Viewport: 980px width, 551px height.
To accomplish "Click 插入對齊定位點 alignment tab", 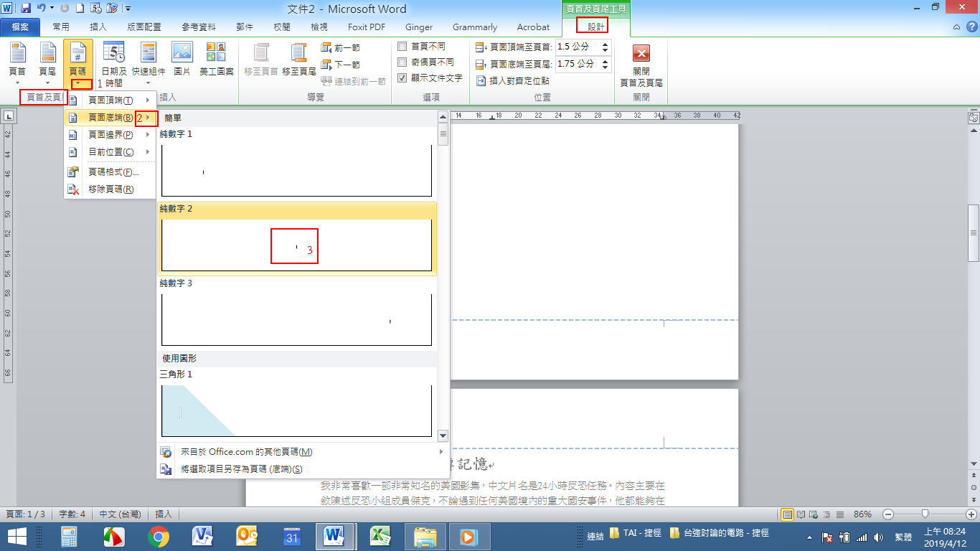I will point(513,81).
